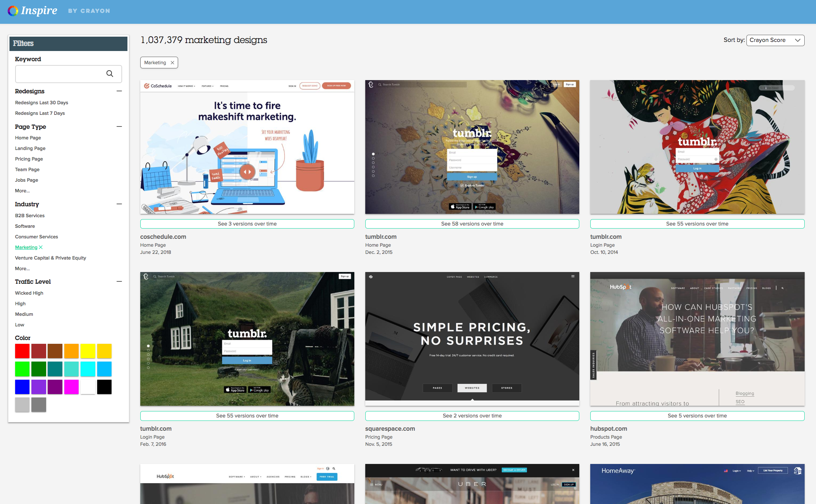Open the CoSchedule home page thumbnail
This screenshot has height=504, width=816.
[247, 147]
